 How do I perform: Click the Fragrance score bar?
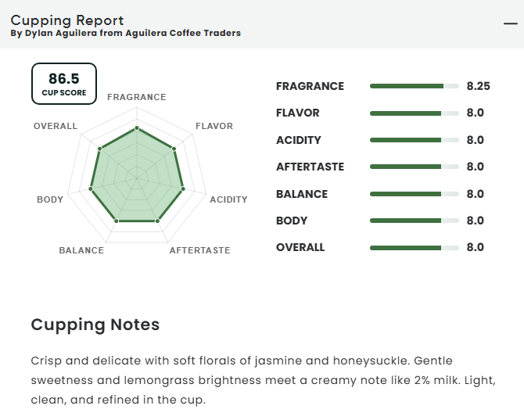(414, 86)
